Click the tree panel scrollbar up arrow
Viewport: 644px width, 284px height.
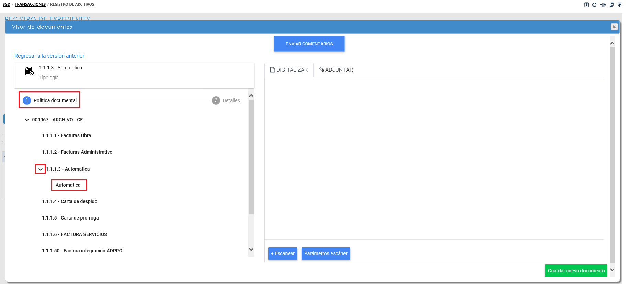[x=251, y=95]
